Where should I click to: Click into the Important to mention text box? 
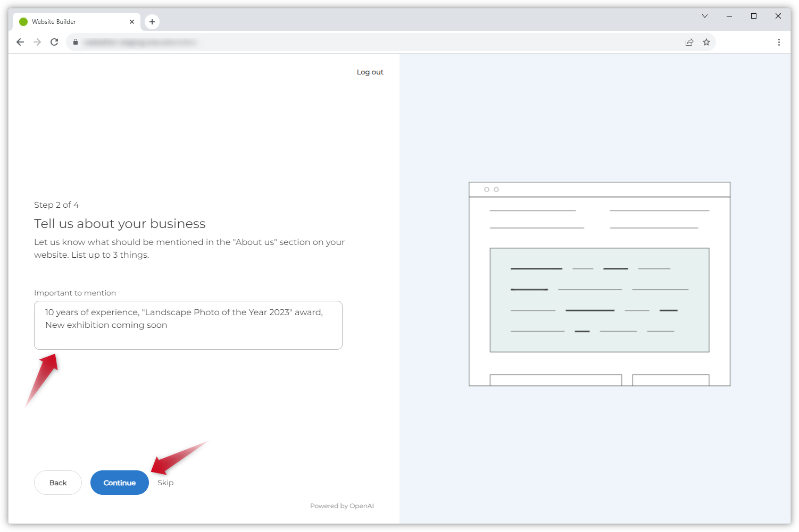188,325
